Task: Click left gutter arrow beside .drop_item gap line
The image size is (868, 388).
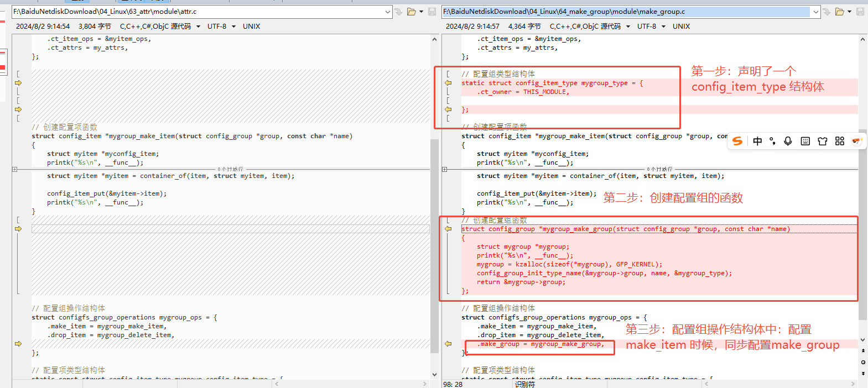Action: coord(18,344)
